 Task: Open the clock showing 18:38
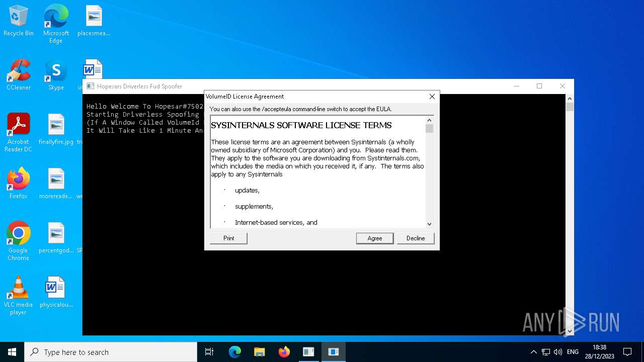(600, 352)
